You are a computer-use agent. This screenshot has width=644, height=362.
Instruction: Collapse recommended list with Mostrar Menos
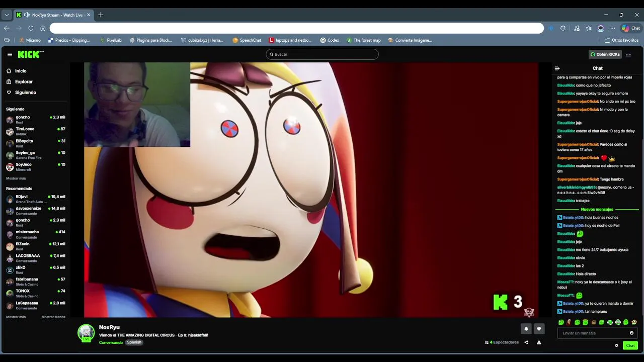pos(53,317)
